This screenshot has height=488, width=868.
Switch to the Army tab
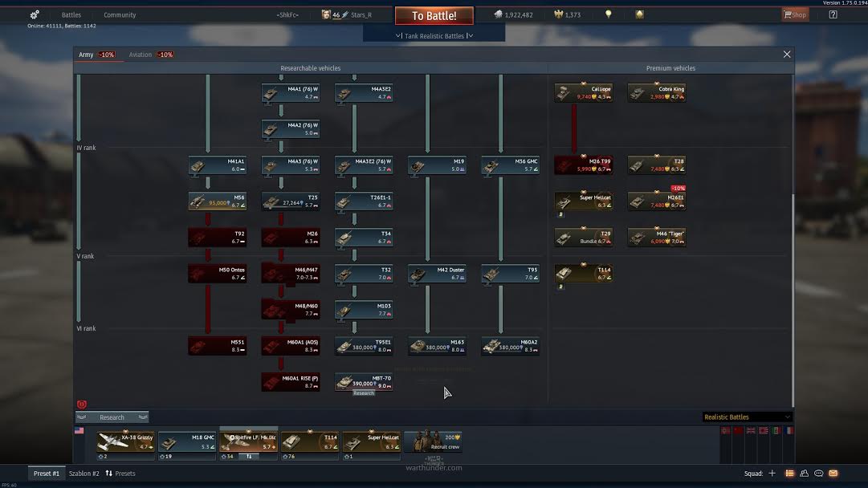point(86,55)
